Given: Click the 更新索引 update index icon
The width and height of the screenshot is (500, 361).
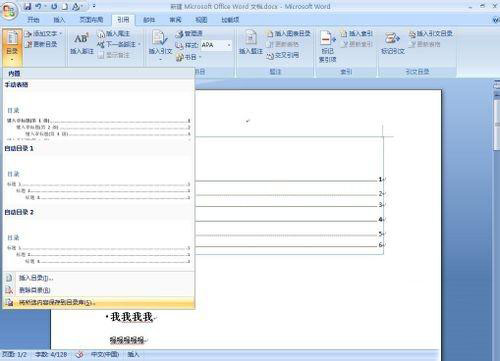Looking at the screenshot, I should click(x=356, y=44).
